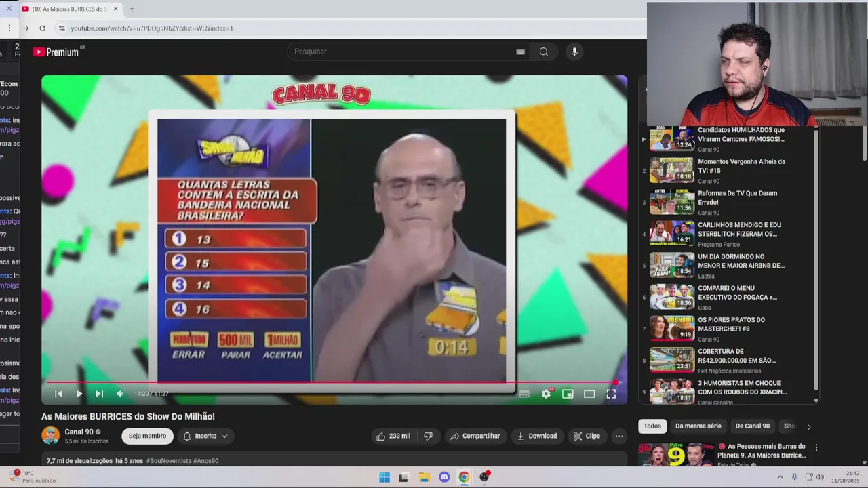
Task: Open the browser menu with three dots
Action: pos(9,28)
